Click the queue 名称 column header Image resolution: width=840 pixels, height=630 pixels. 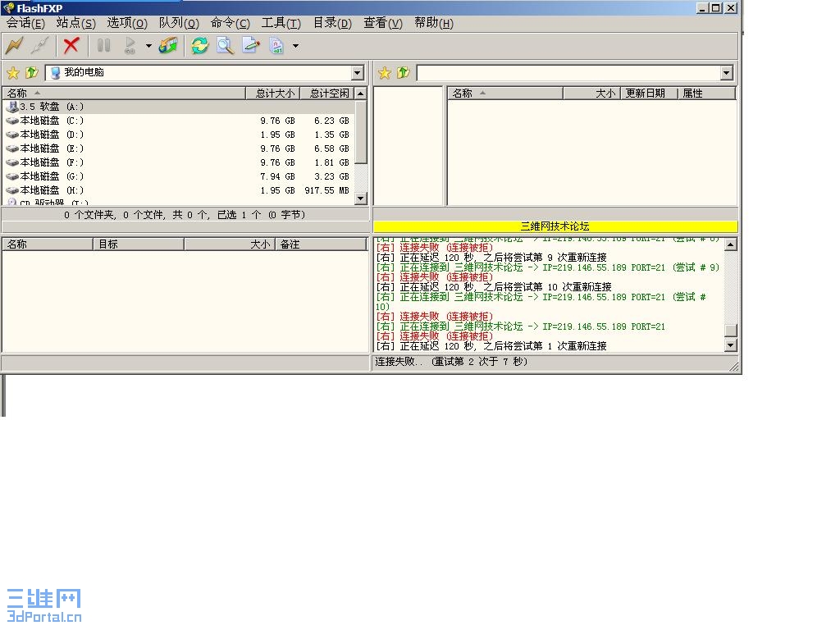click(x=48, y=244)
